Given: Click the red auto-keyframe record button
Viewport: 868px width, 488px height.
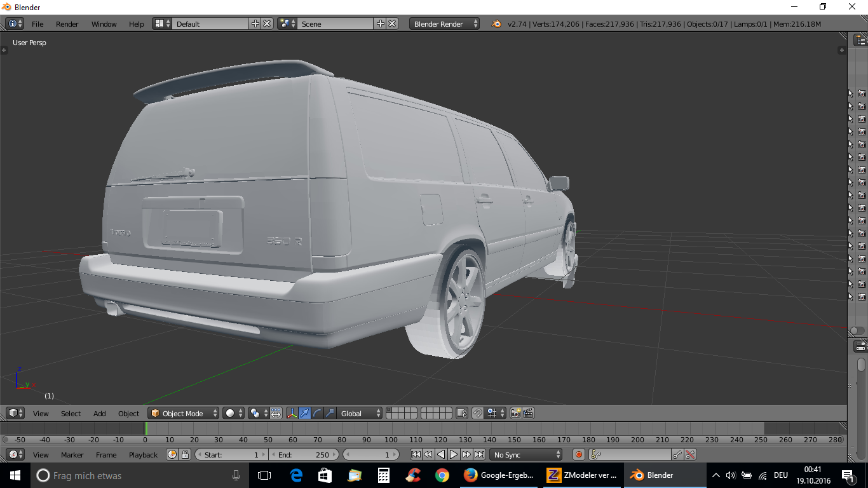Looking at the screenshot, I should point(579,454).
